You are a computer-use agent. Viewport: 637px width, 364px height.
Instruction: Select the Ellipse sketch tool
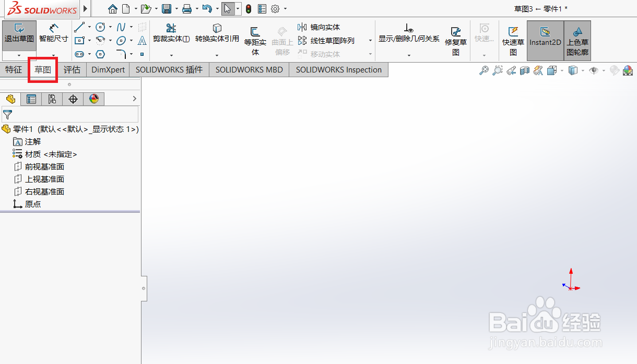[x=121, y=40]
